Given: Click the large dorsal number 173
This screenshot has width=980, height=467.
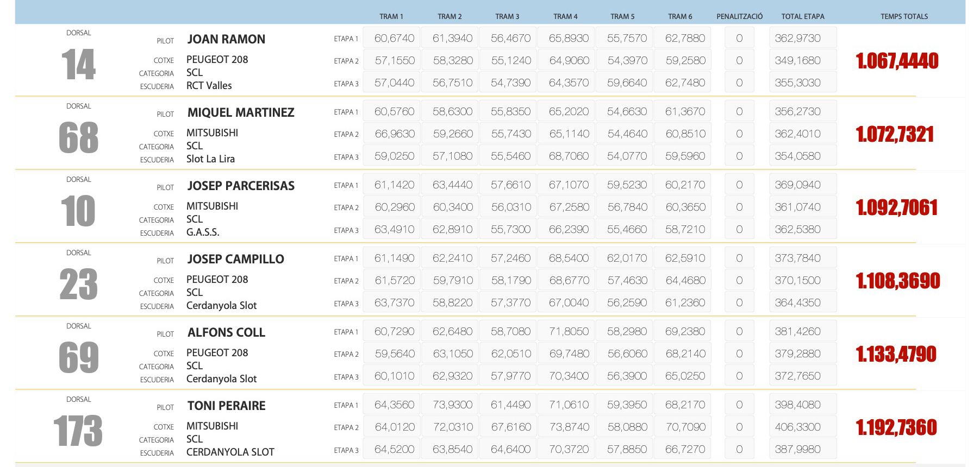Looking at the screenshot, I should [78, 431].
